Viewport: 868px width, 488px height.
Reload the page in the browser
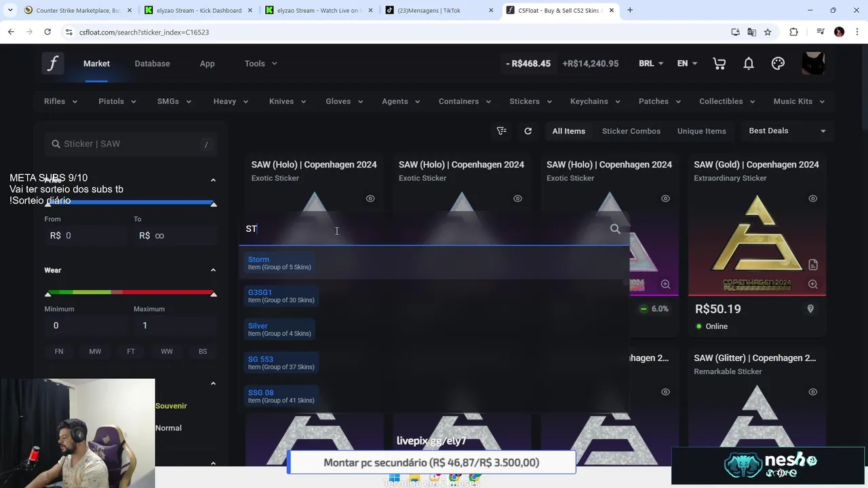pyautogui.click(x=47, y=32)
